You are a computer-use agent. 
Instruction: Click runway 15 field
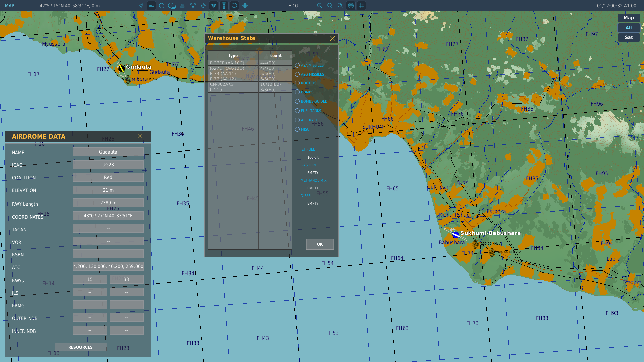pyautogui.click(x=90, y=279)
